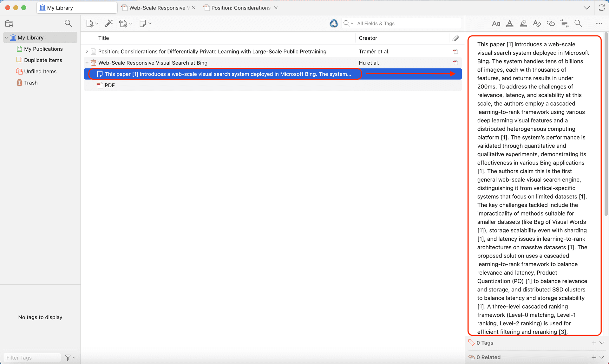Click the insert link icon in note editor
This screenshot has height=364, width=609.
pyautogui.click(x=551, y=23)
